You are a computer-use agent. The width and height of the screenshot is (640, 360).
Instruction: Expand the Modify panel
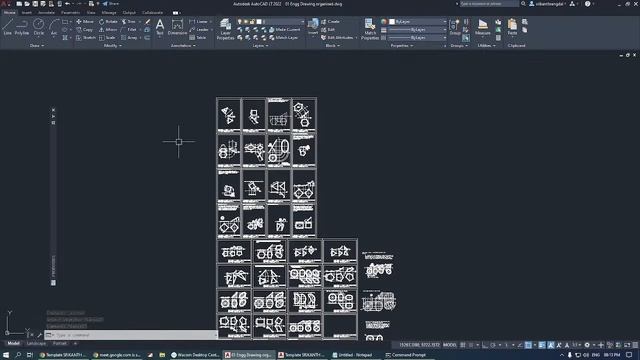tap(113, 46)
